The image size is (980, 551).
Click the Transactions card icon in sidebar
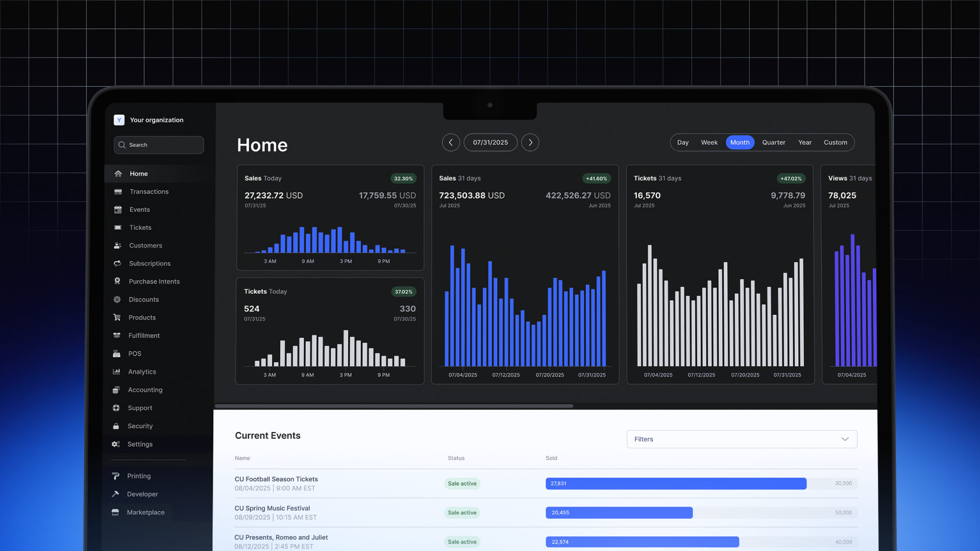(118, 192)
